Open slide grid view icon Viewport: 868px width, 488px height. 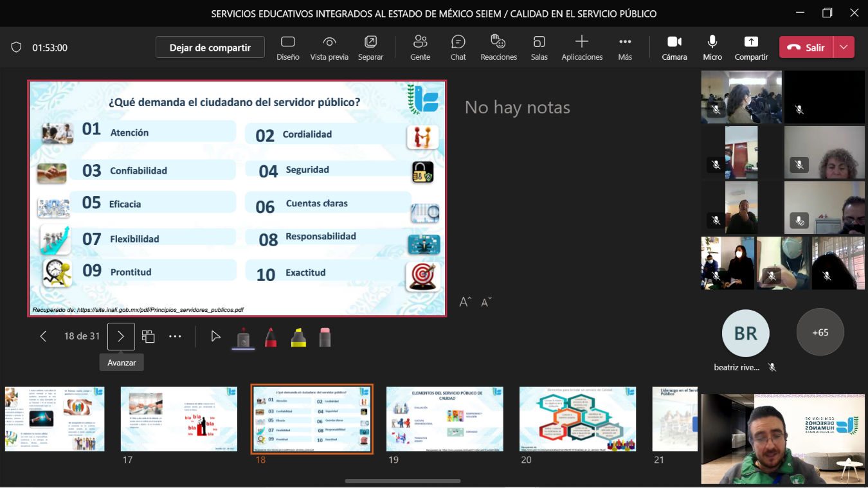[x=148, y=336]
